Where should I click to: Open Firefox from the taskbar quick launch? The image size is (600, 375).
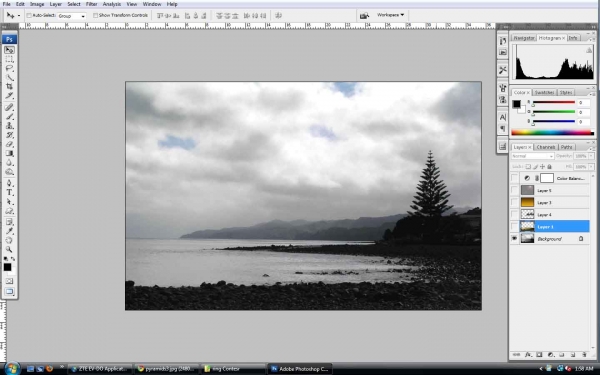click(49, 369)
